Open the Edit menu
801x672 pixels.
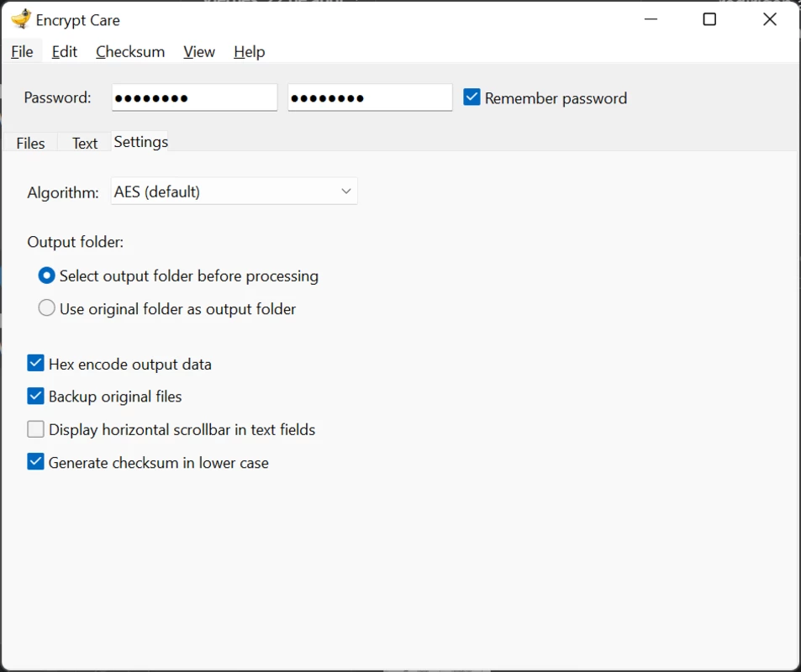pyautogui.click(x=65, y=52)
